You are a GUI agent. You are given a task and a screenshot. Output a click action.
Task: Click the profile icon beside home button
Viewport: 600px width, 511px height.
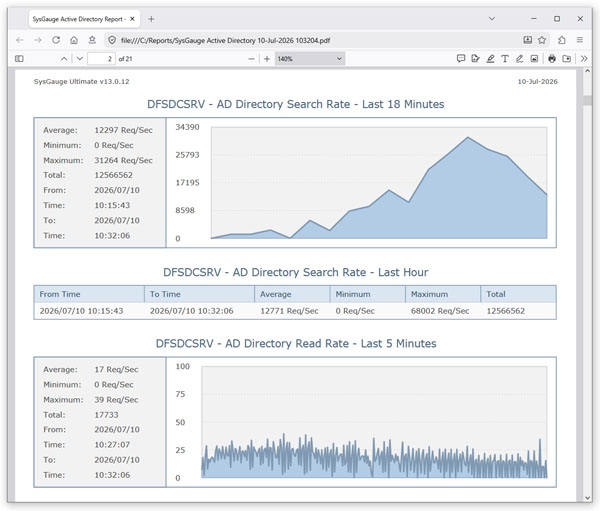[x=92, y=40]
